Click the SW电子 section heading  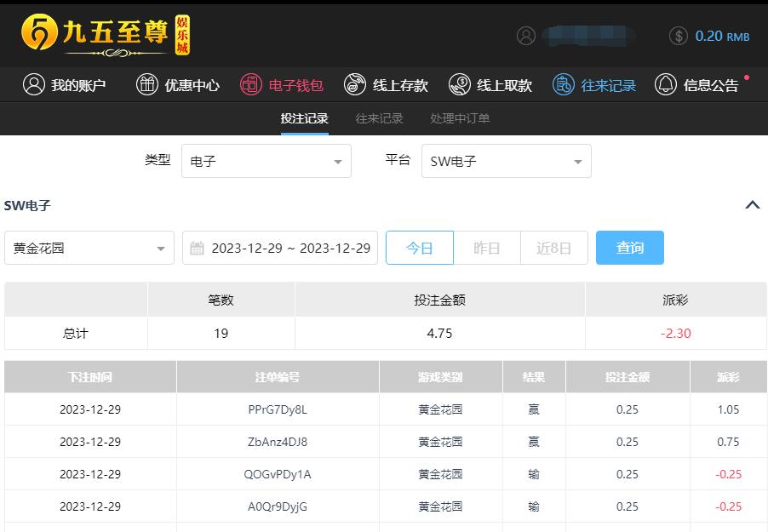coord(27,205)
